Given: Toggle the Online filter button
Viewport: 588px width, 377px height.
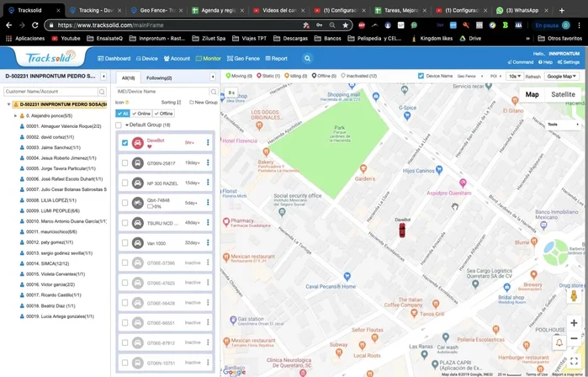Looking at the screenshot, I should point(141,114).
